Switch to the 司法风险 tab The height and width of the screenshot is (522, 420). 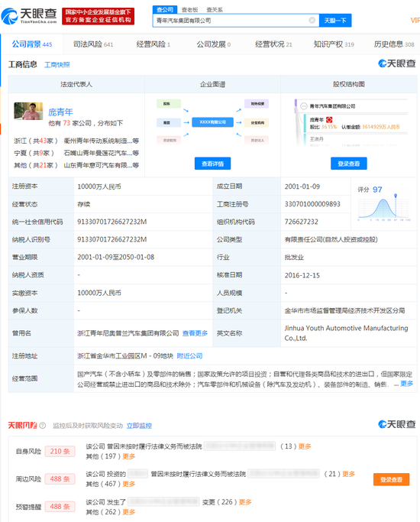coord(93,44)
